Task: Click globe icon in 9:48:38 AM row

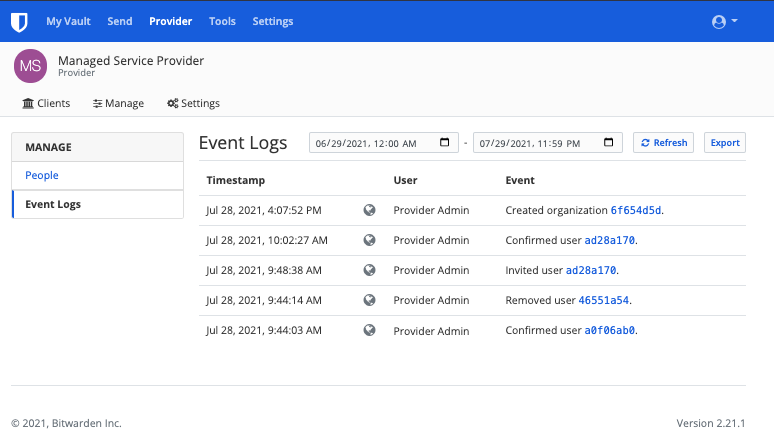Action: tap(369, 270)
